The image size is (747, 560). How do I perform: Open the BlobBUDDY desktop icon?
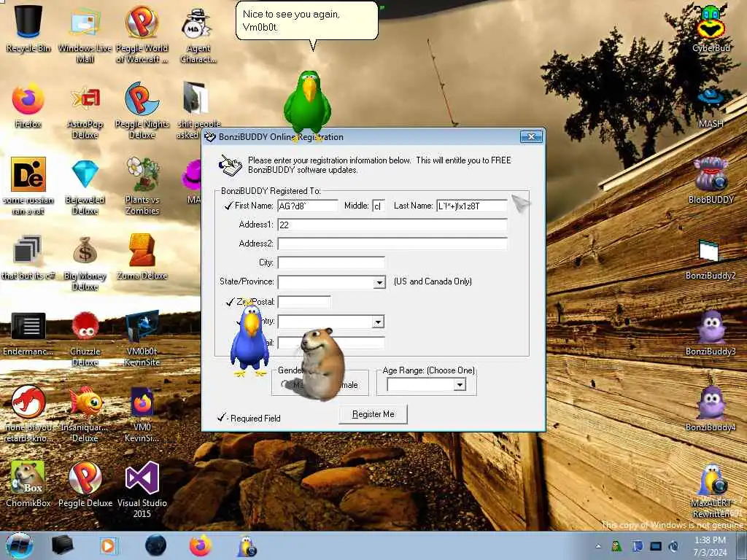(x=711, y=180)
